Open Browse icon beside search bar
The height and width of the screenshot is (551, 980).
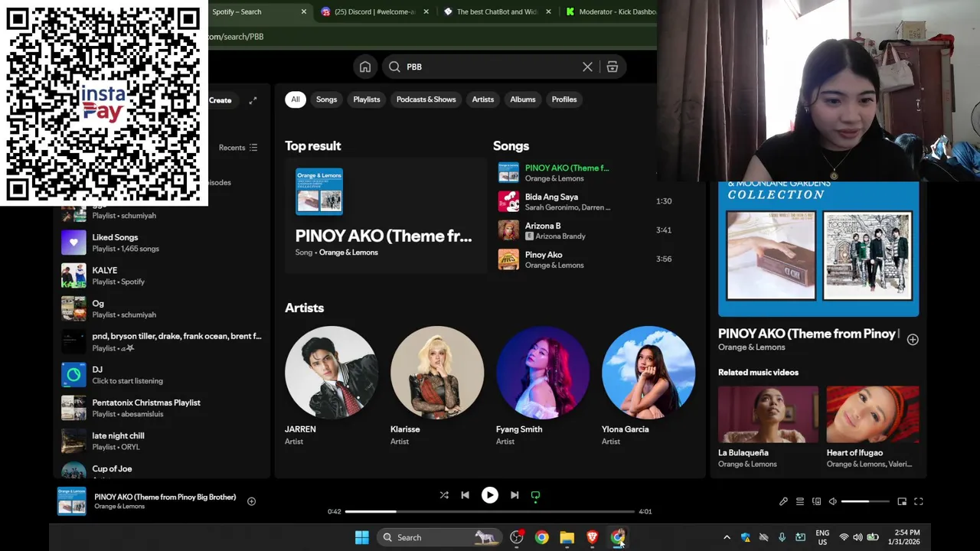pos(612,67)
